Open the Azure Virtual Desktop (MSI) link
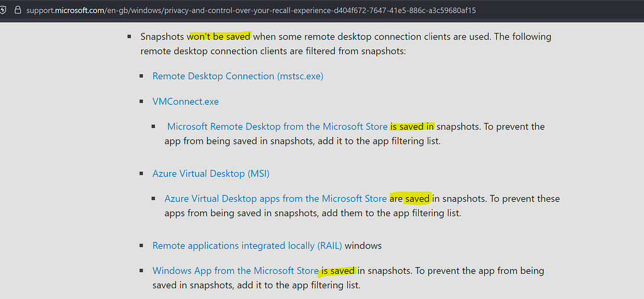This screenshot has width=644, height=299. coord(211,174)
